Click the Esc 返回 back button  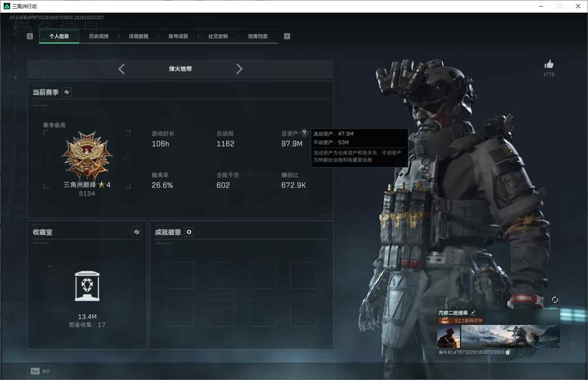[40, 371]
